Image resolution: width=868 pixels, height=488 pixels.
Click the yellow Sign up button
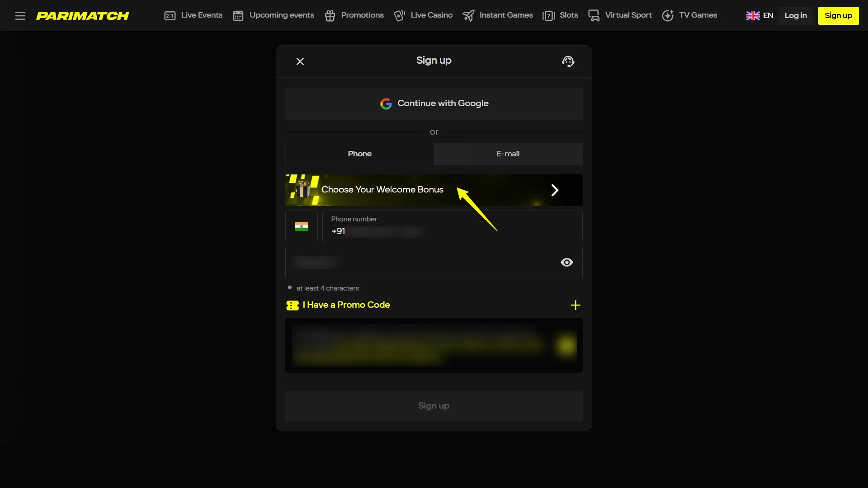click(838, 15)
